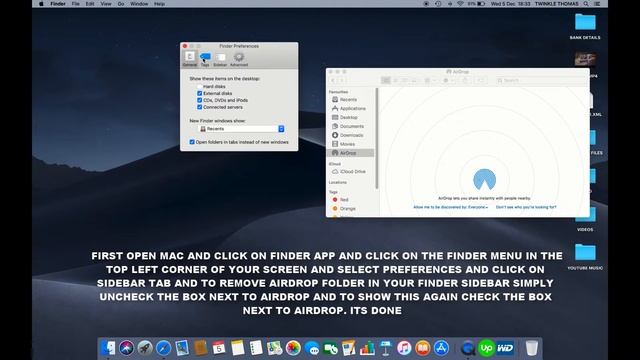Open the Go menu
640x360 pixels.
(x=121, y=4)
